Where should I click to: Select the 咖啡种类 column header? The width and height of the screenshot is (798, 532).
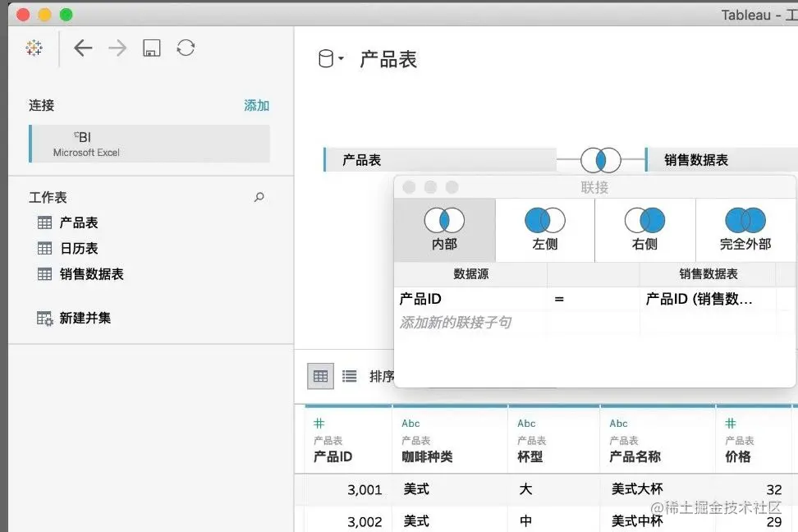[x=428, y=456]
